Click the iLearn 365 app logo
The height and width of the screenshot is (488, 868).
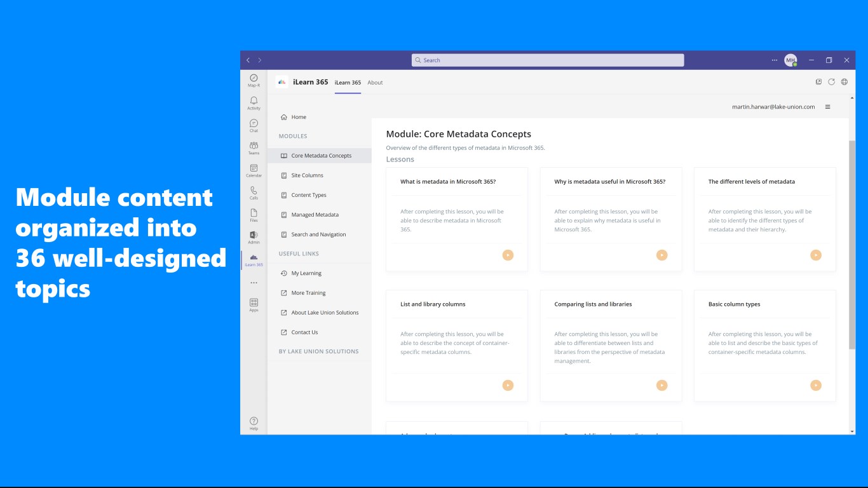282,82
